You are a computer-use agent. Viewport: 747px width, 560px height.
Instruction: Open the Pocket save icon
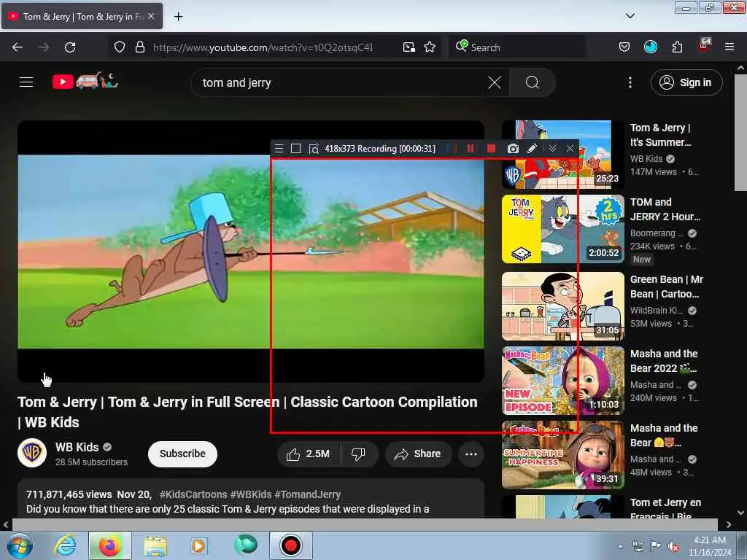[624, 47]
